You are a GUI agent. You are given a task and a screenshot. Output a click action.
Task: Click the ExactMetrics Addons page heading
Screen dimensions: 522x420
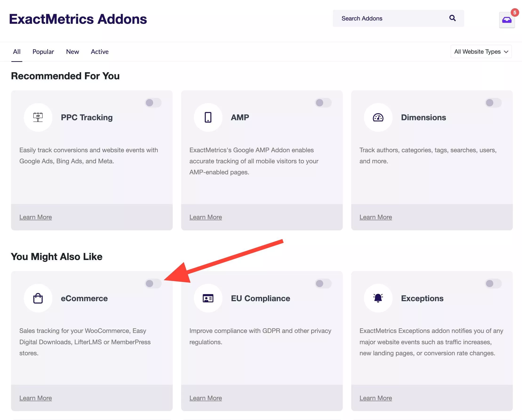tap(78, 19)
